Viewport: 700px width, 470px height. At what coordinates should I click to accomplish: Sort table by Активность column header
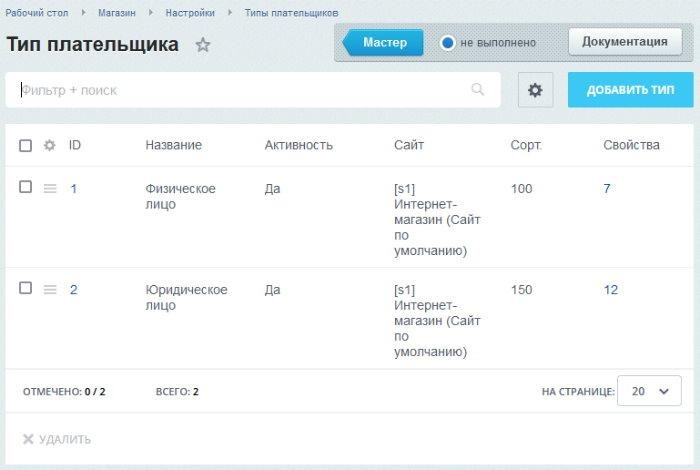click(298, 145)
